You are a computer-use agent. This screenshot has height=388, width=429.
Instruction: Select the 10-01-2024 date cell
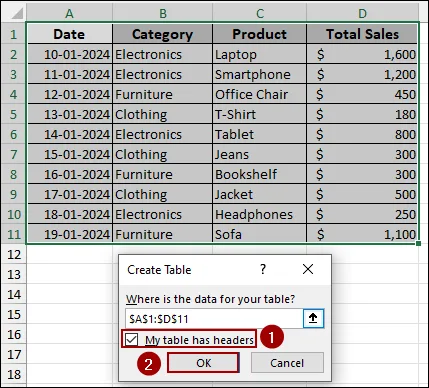coord(70,54)
